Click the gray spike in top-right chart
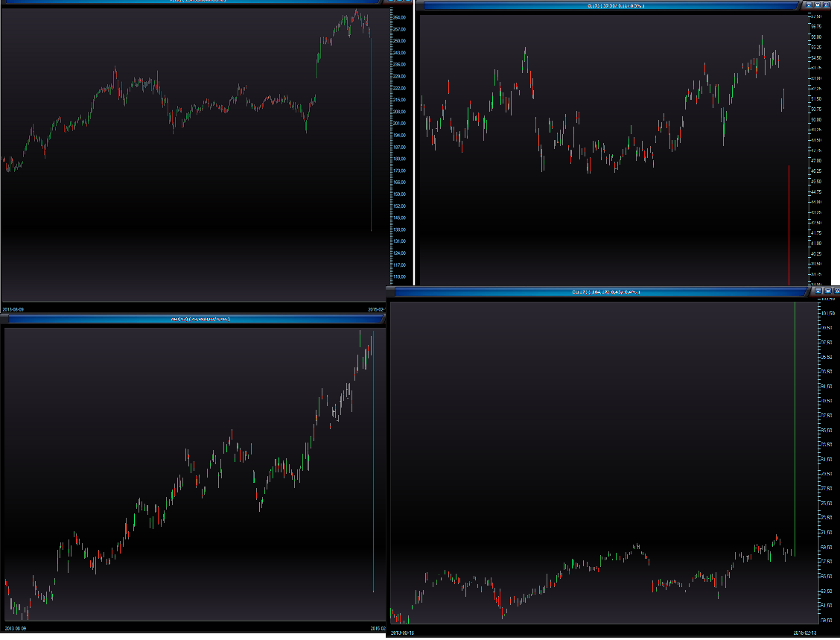 [x=789, y=224]
